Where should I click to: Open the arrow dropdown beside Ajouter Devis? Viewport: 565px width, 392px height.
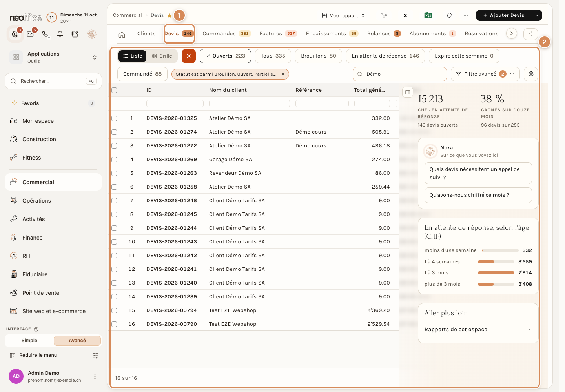(537, 15)
